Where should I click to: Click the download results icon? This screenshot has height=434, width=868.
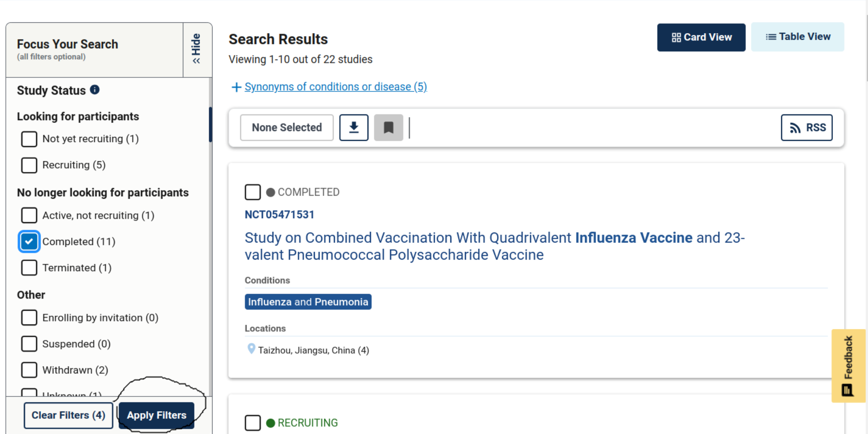(x=353, y=128)
